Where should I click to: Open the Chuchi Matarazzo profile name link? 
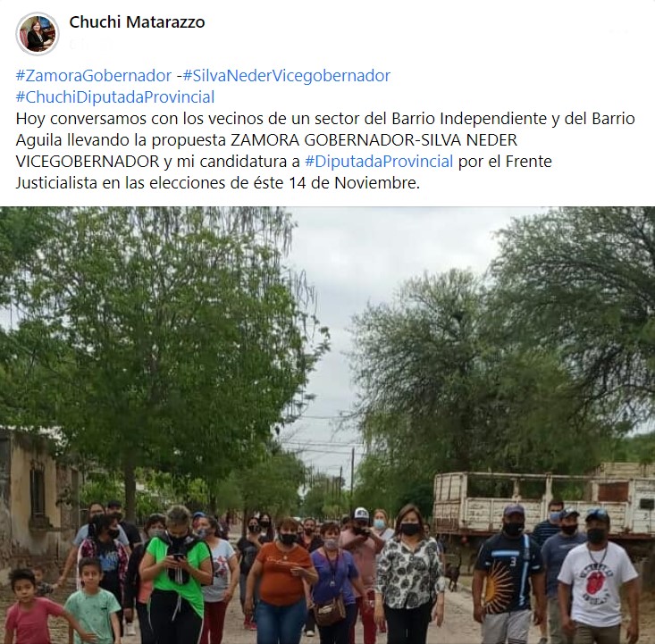click(x=137, y=22)
